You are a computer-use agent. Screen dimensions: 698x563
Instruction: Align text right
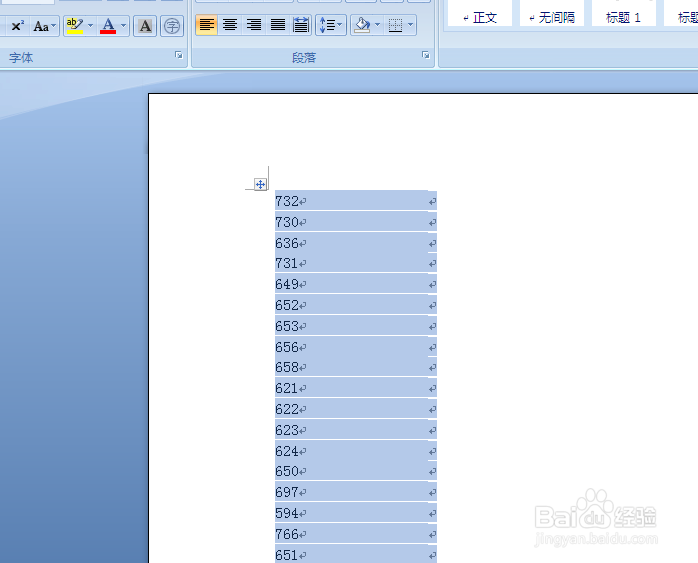(x=254, y=25)
